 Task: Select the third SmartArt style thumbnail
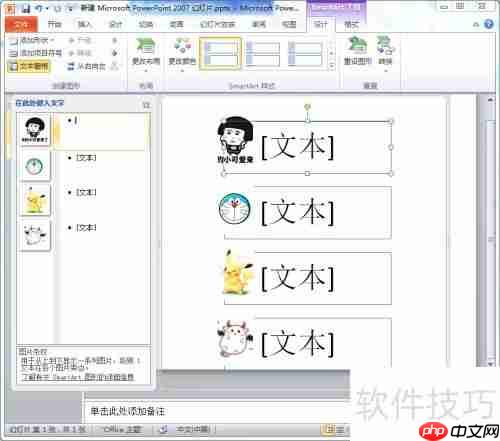[x=305, y=53]
